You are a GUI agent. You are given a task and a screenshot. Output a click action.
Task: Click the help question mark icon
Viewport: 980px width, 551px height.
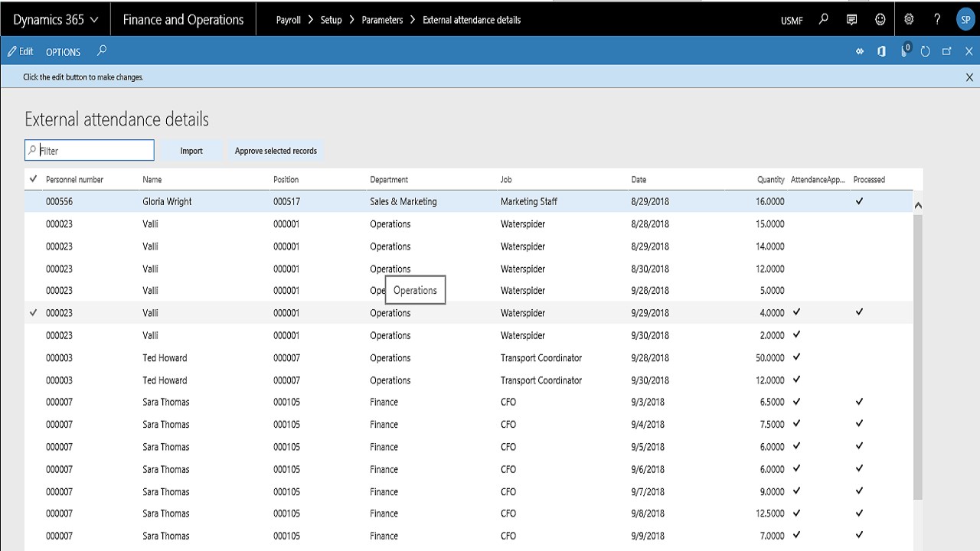937,20
